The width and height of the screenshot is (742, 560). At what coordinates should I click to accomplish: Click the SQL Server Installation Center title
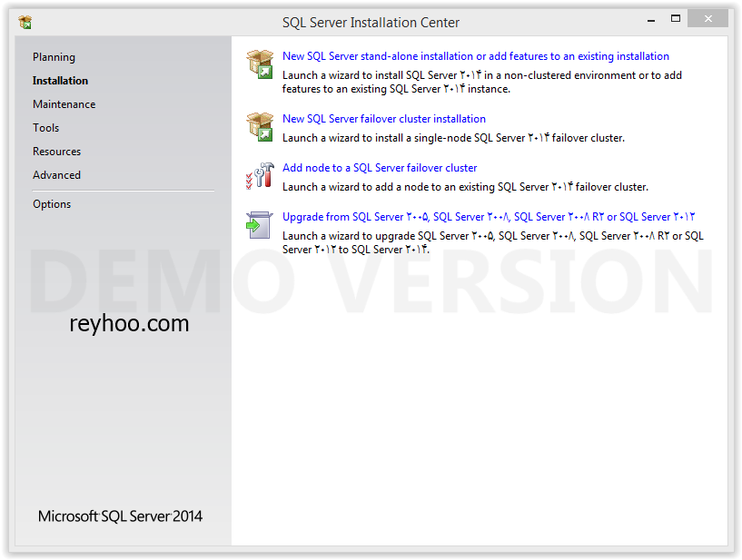click(x=371, y=23)
